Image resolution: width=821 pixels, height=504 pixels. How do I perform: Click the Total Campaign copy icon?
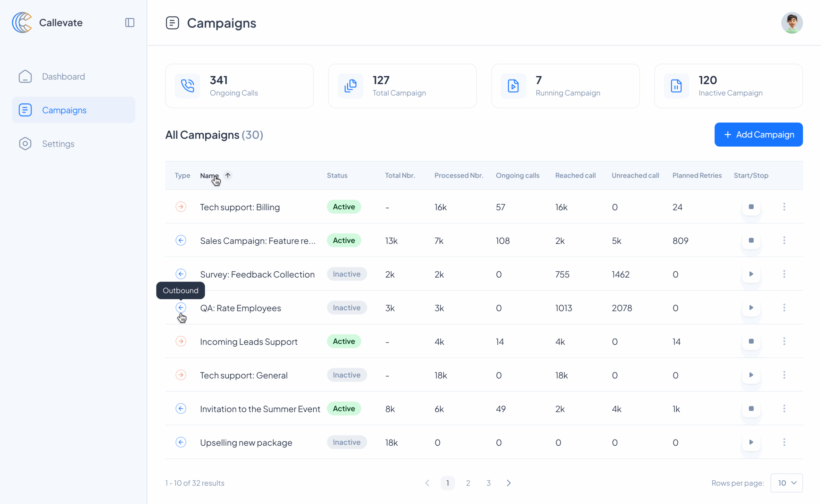351,86
